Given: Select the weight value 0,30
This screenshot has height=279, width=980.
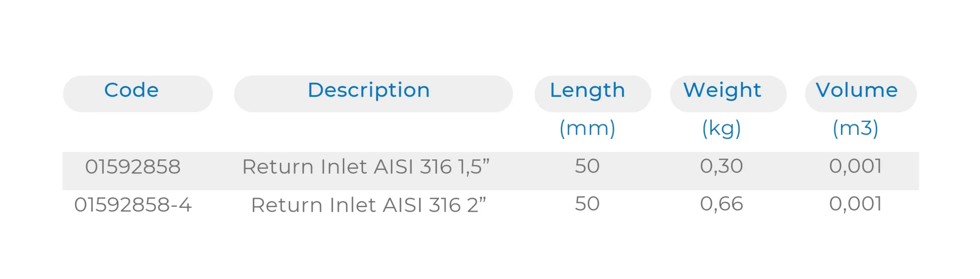Looking at the screenshot, I should point(721,166).
